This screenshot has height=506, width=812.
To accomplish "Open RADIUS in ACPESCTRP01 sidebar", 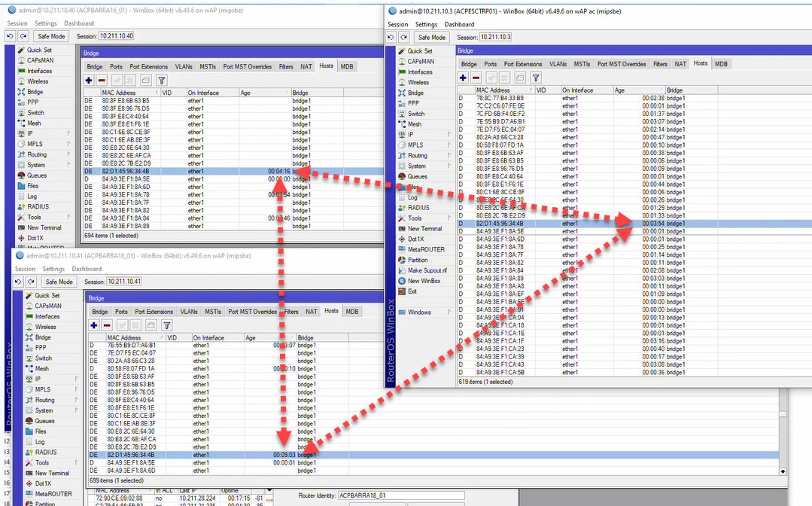I will tap(418, 208).
